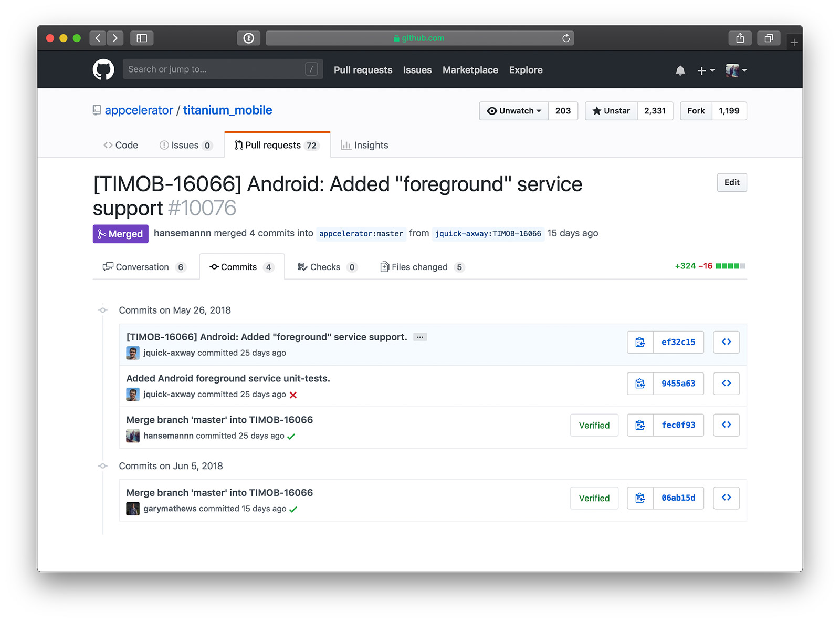This screenshot has height=621, width=840.
Task: Expand the ellipsis commit description
Action: pyautogui.click(x=420, y=337)
